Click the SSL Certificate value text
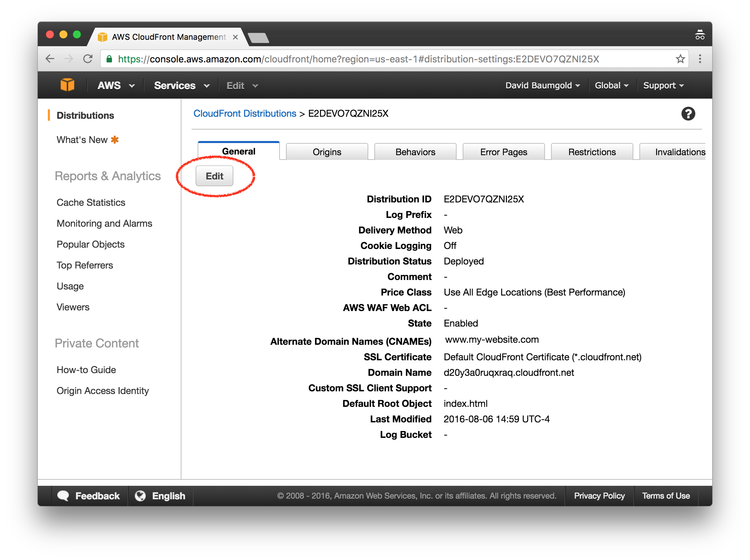 coord(543,357)
